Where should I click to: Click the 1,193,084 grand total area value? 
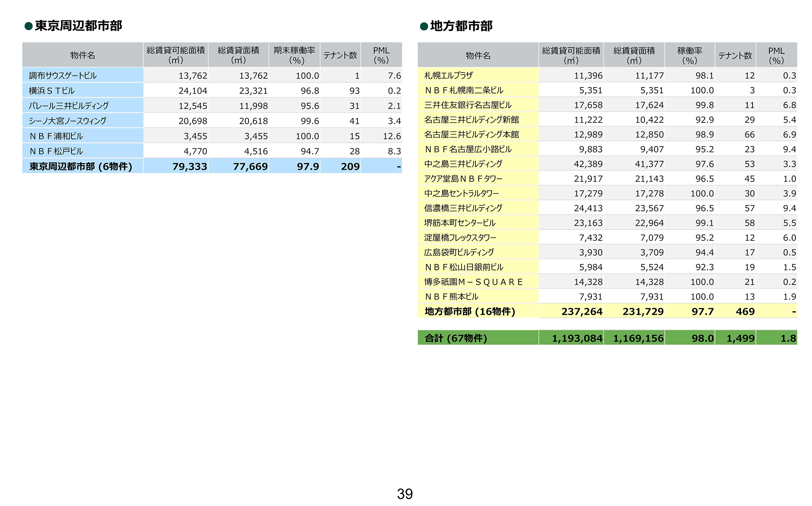tap(577, 338)
